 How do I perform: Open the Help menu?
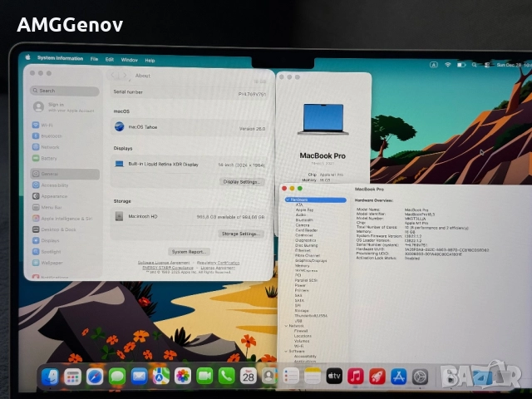[x=150, y=61]
